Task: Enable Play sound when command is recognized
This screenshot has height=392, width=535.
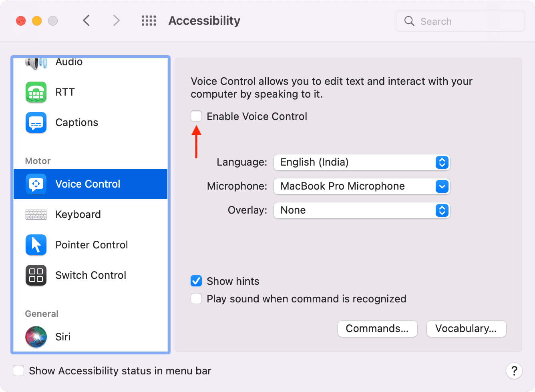Action: pyautogui.click(x=196, y=299)
